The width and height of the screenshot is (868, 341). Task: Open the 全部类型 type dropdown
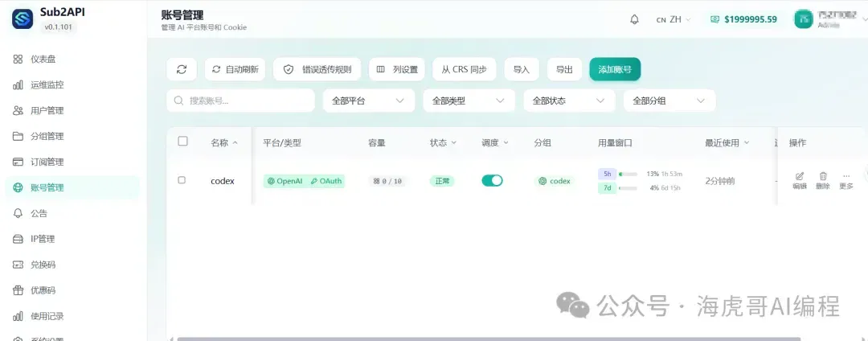[x=469, y=101]
